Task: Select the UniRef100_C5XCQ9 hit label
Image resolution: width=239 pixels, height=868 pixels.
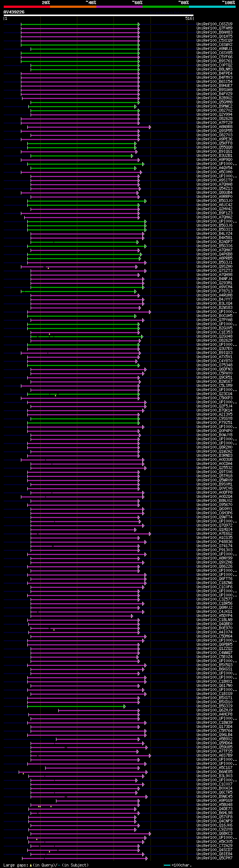Action: [214, 41]
